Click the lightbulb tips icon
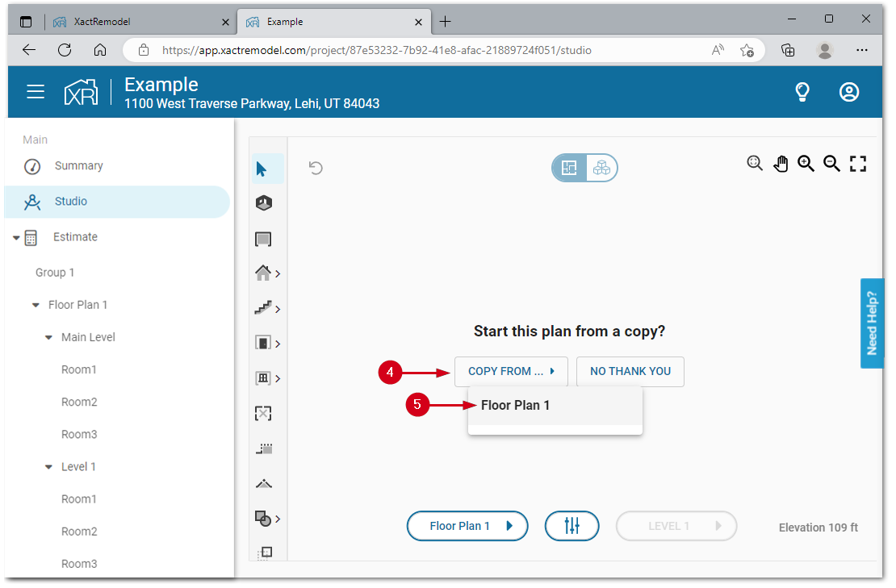The height and width of the screenshot is (588, 896). tap(802, 92)
